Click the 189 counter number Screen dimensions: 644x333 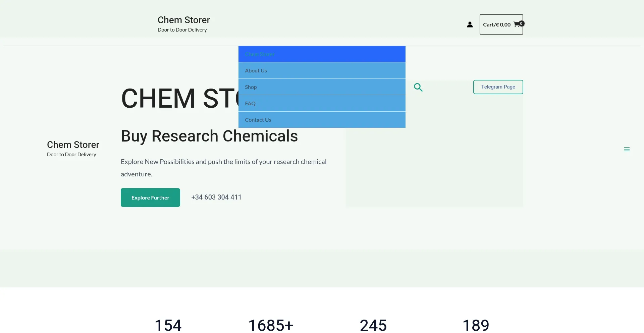point(476,325)
